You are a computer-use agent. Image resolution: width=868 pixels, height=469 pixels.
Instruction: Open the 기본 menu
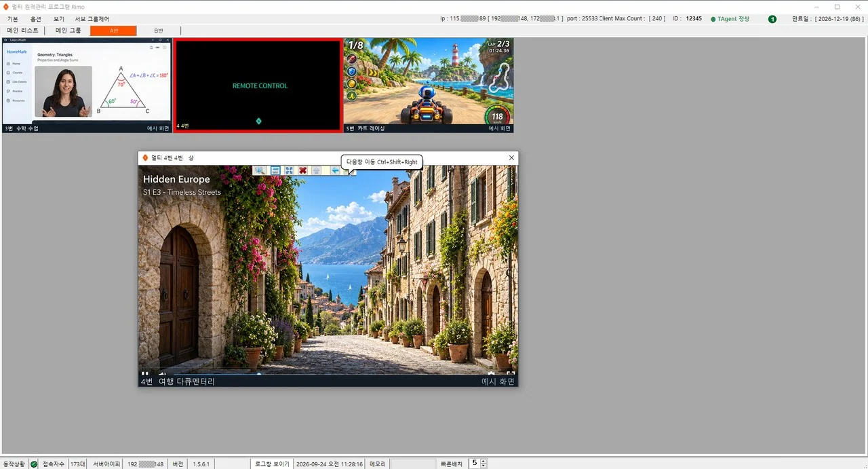click(x=12, y=19)
